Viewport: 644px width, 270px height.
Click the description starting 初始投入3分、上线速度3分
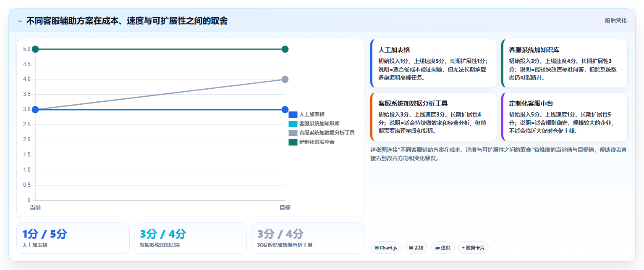tap(432, 123)
